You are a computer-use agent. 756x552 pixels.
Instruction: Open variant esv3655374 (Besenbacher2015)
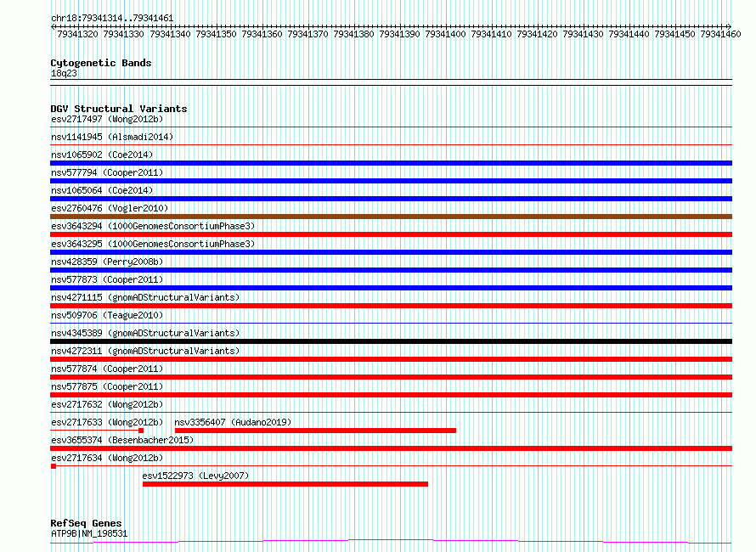pos(122,440)
